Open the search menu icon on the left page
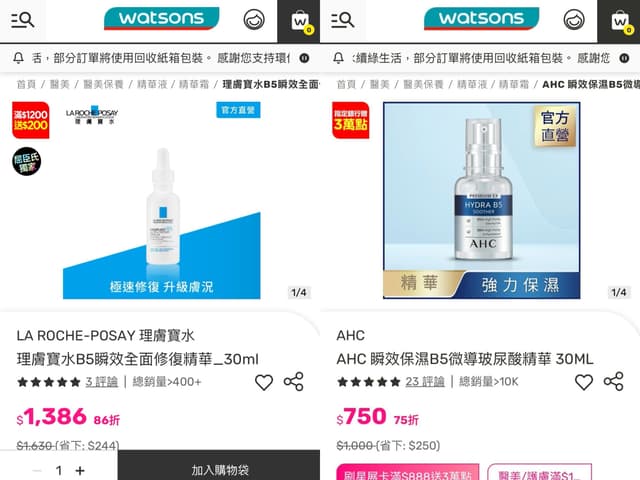This screenshot has width=640, height=480. (22, 20)
